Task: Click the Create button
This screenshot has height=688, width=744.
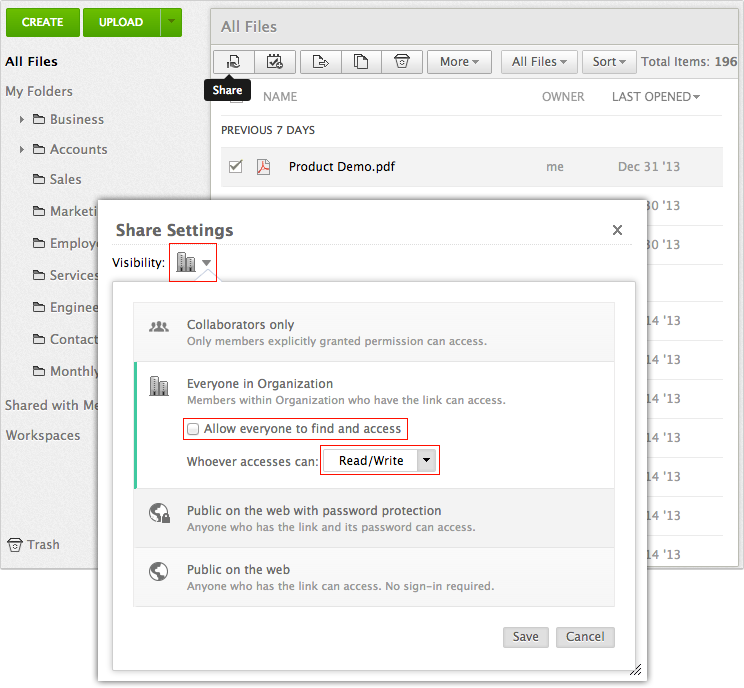Action: click(x=43, y=22)
